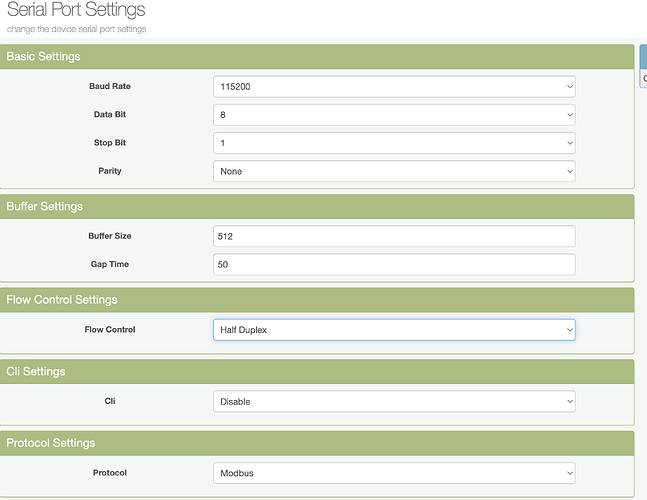Click the Serial Port Settings page title
The height and width of the screenshot is (500, 647).
[x=76, y=10]
